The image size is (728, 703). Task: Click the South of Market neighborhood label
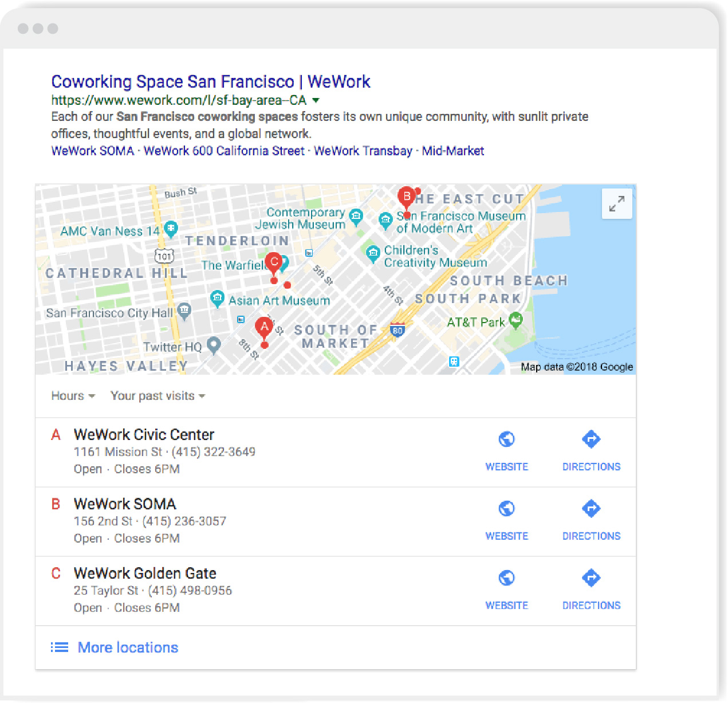[x=336, y=337]
